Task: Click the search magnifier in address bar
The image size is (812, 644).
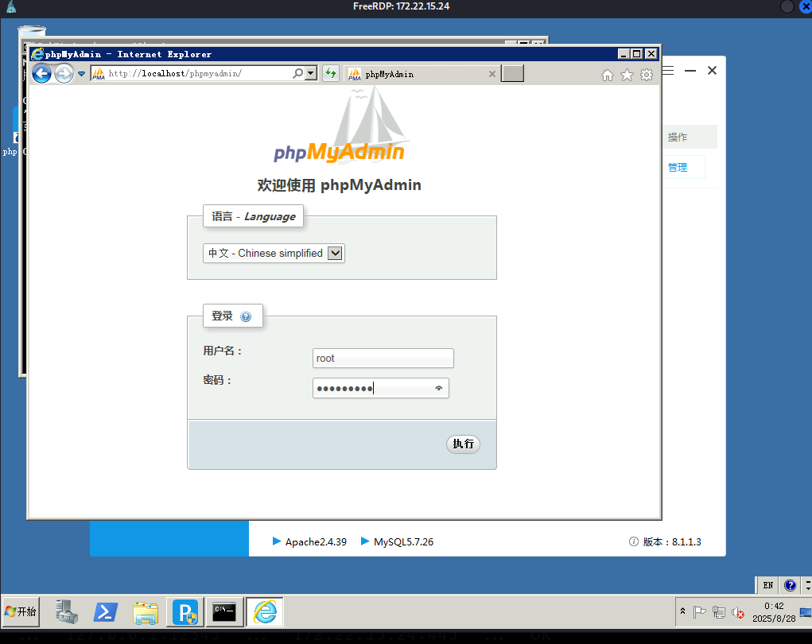Action: point(297,73)
